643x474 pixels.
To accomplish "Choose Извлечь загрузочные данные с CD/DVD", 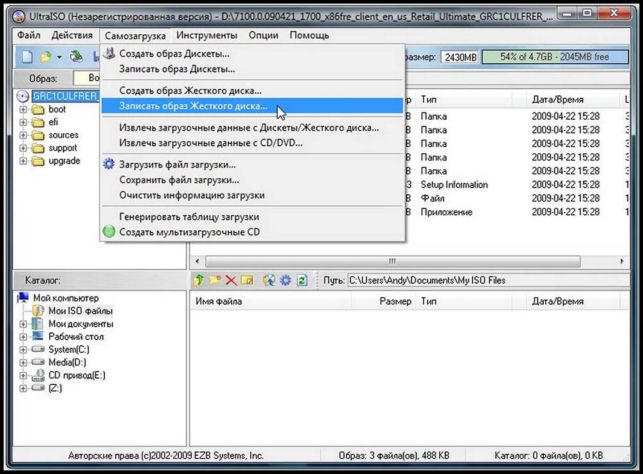I will click(x=252, y=143).
